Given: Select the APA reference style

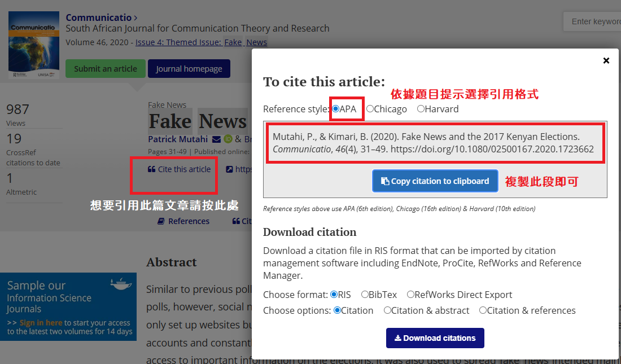Looking at the screenshot, I should 336,109.
